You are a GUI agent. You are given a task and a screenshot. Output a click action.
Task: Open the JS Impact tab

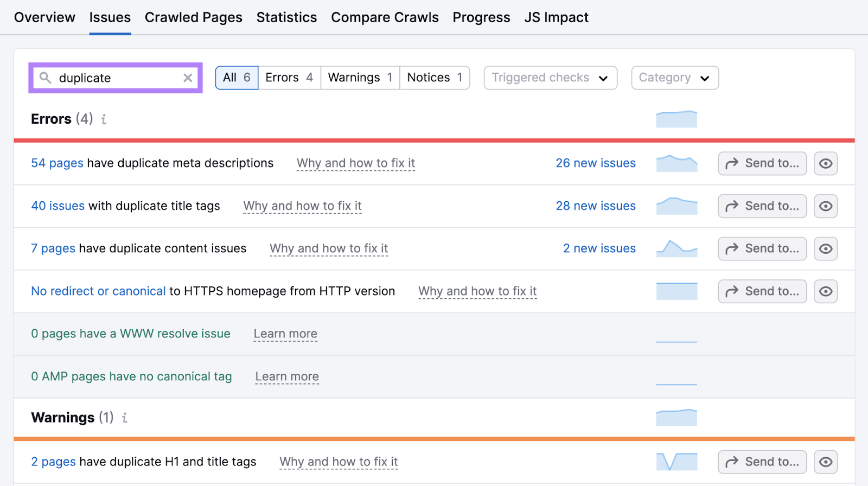[x=556, y=17]
